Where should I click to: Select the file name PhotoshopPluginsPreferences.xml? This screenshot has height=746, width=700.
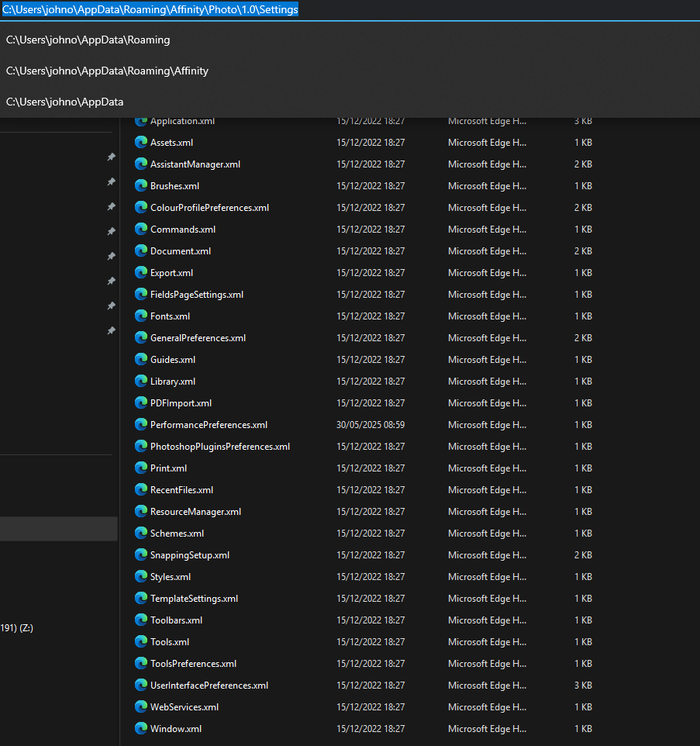(x=220, y=447)
